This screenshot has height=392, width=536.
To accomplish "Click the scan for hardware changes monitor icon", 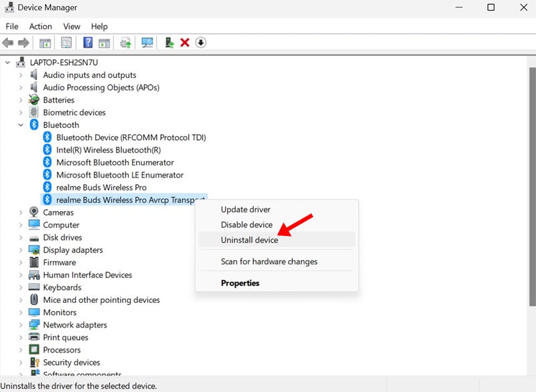I will coord(147,43).
